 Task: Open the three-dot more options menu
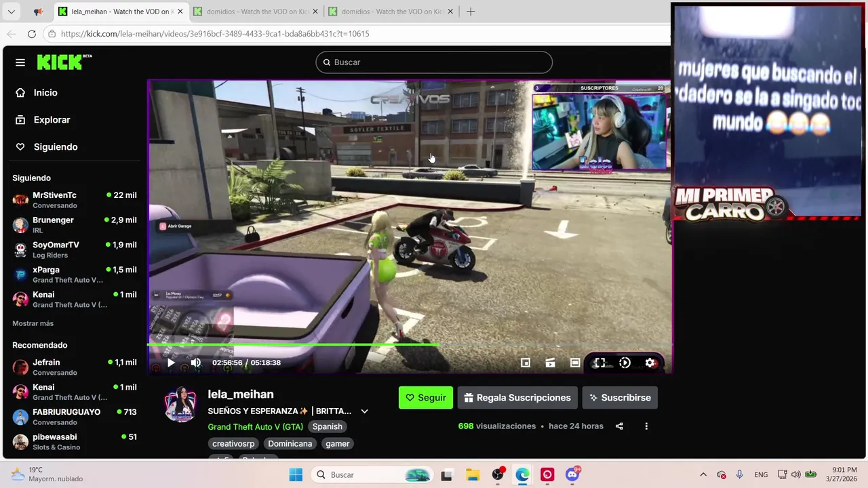tap(646, 426)
